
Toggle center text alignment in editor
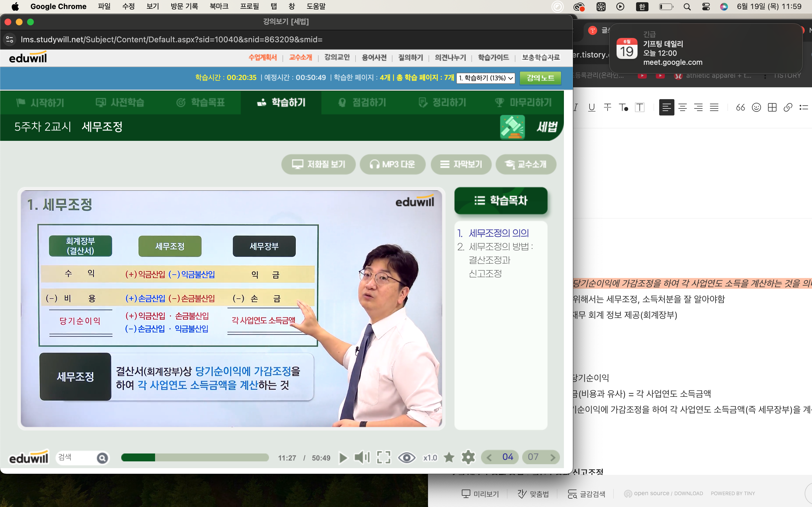[683, 107]
